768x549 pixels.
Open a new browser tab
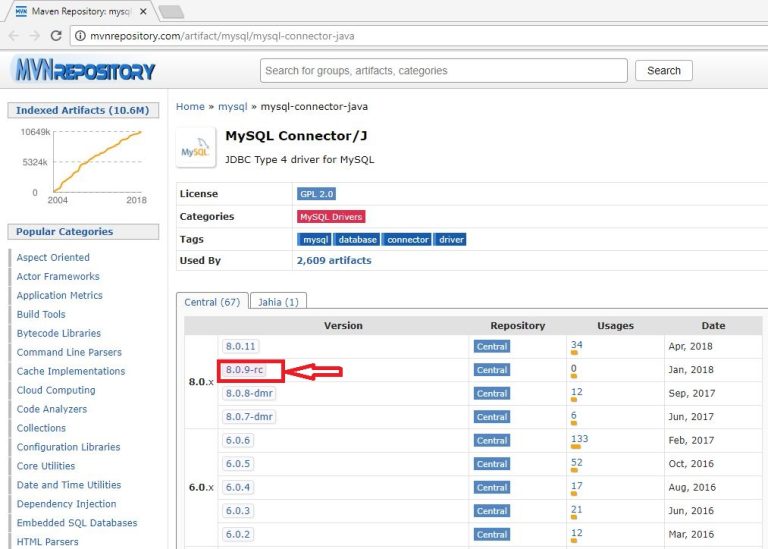tap(171, 12)
